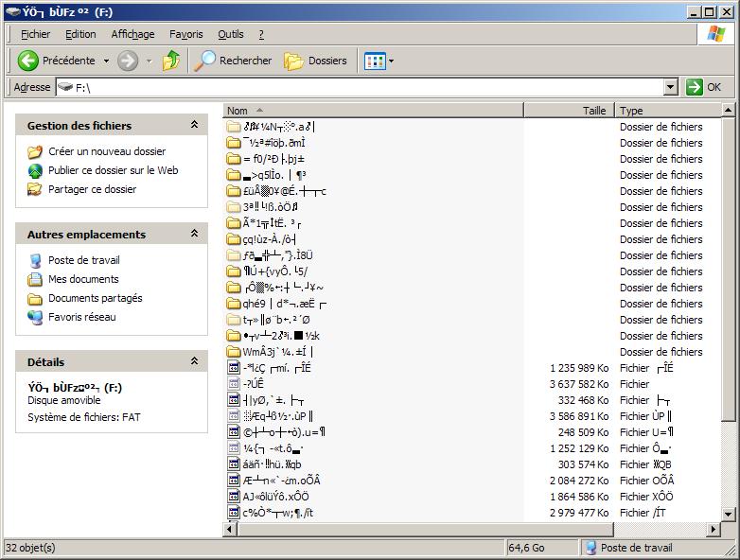Sort by the Nom column header
This screenshot has height=560, width=740.
(373, 111)
